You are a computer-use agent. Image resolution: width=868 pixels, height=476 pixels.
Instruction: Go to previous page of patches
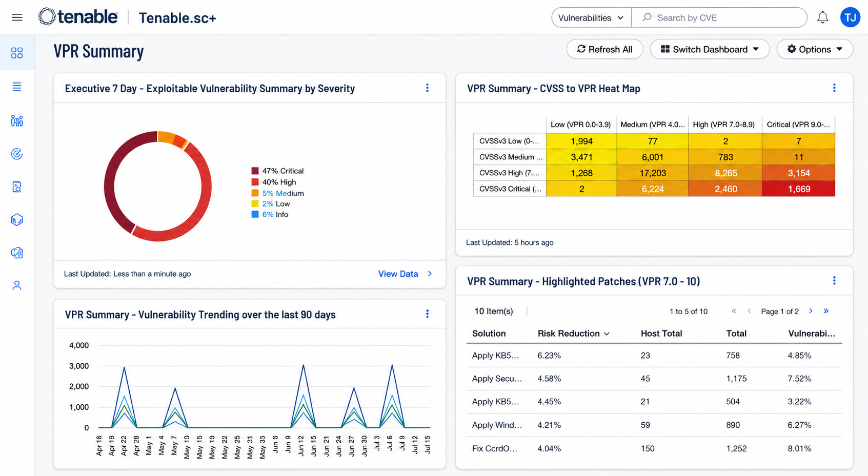click(749, 311)
